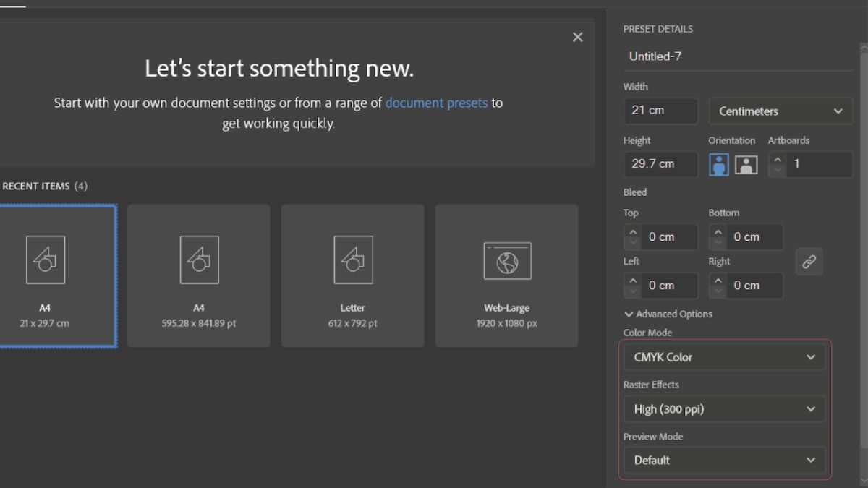Image resolution: width=868 pixels, height=488 pixels.
Task: Click the Width field showing 21 cm
Action: tap(661, 111)
